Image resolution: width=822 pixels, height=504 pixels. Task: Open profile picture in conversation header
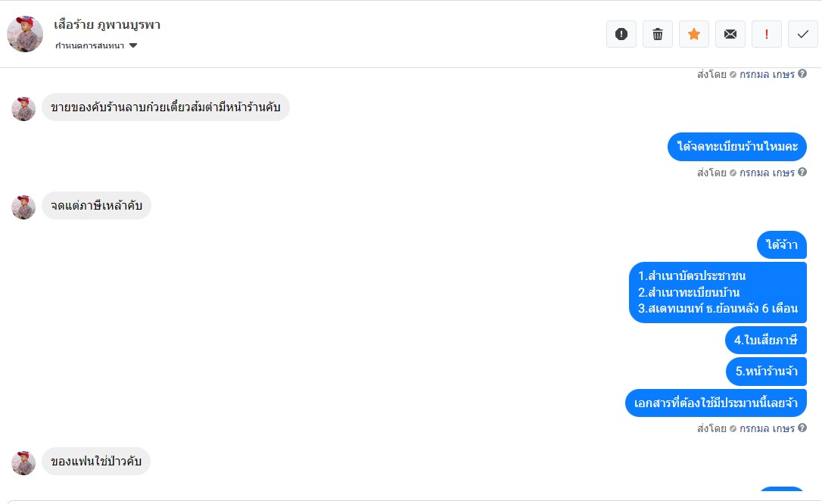point(25,34)
